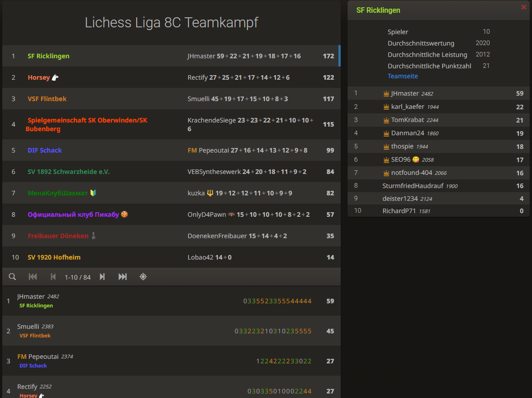Image resolution: width=532 pixels, height=398 pixels.
Task: Click KrachendeSiege score breakdown
Action: [x=250, y=124]
